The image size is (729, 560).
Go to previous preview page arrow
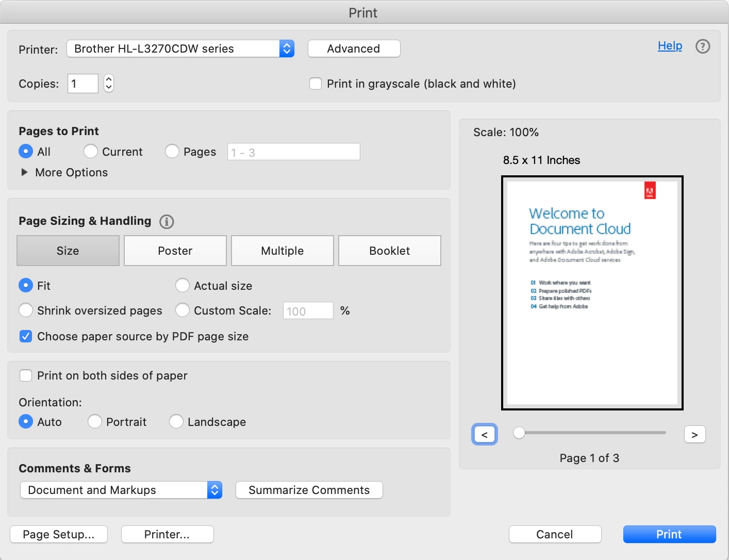(x=485, y=435)
